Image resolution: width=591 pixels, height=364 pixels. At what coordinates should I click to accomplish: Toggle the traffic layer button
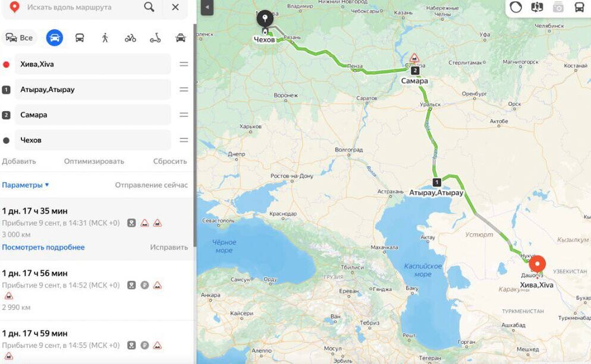click(515, 7)
